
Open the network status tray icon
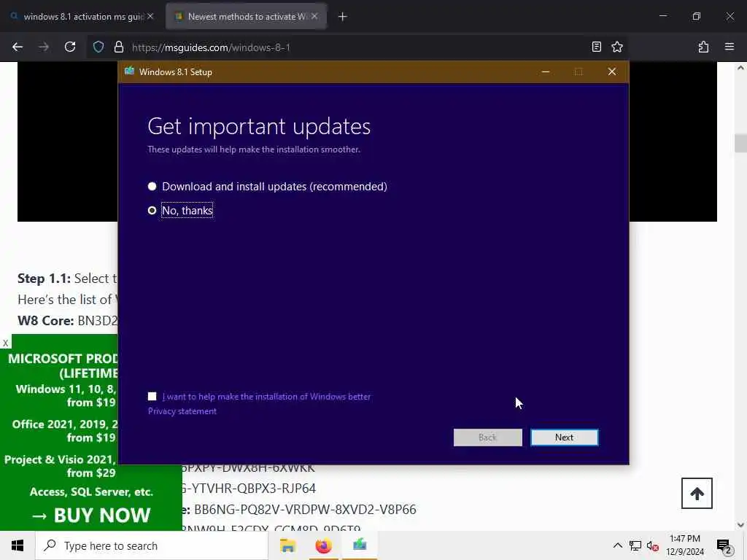635,545
